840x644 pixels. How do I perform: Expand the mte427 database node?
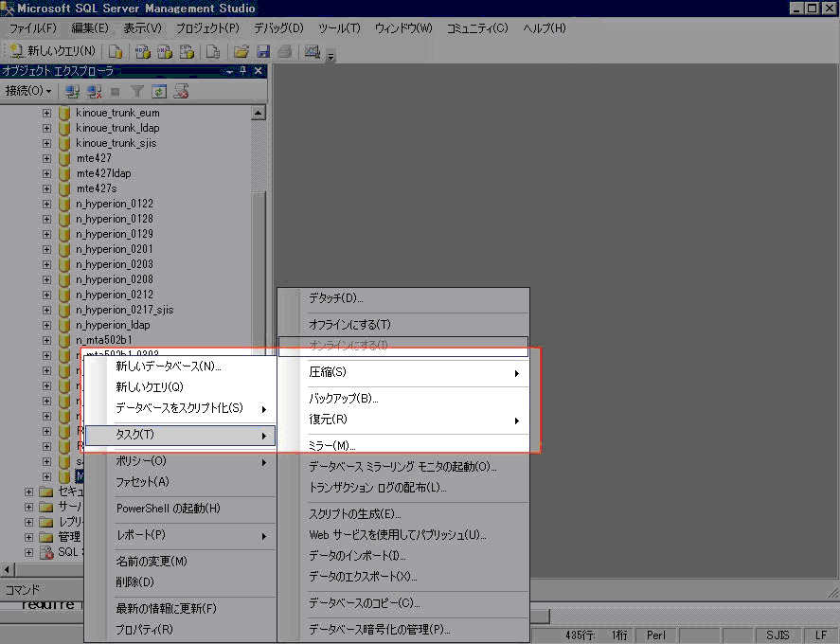tap(46, 158)
